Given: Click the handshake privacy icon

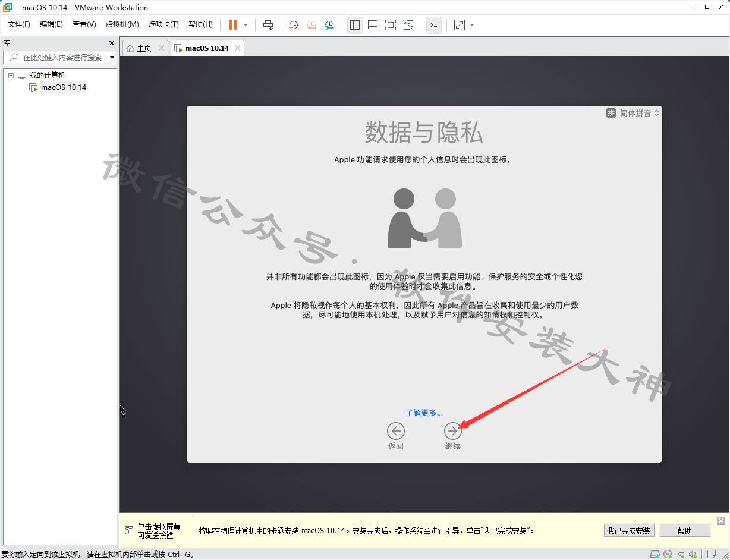Looking at the screenshot, I should (x=424, y=218).
